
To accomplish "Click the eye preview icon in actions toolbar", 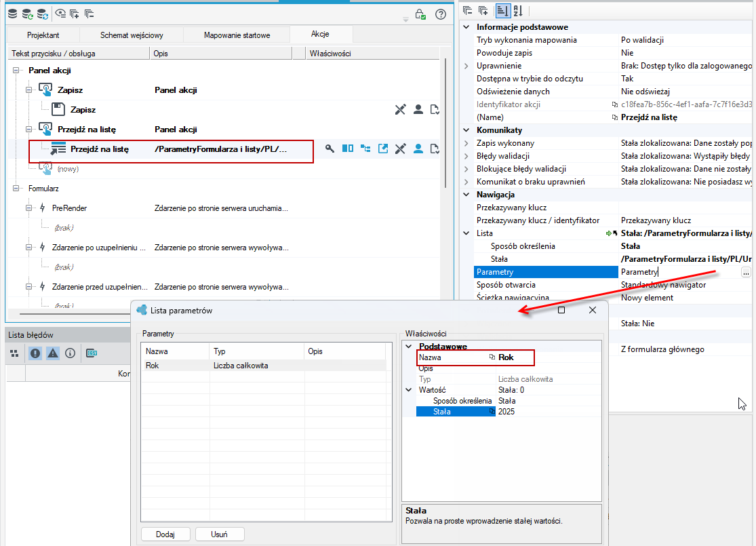I will click(60, 14).
